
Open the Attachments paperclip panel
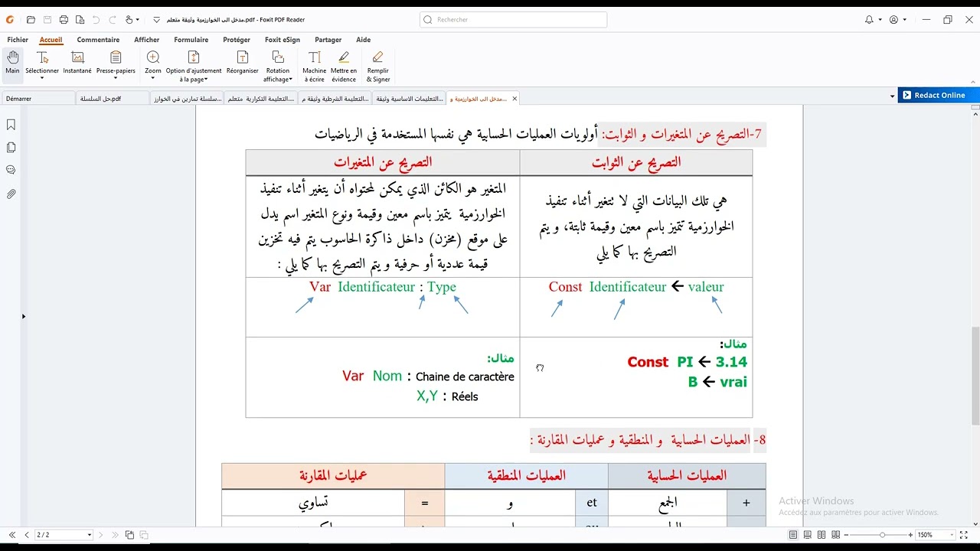(x=11, y=194)
